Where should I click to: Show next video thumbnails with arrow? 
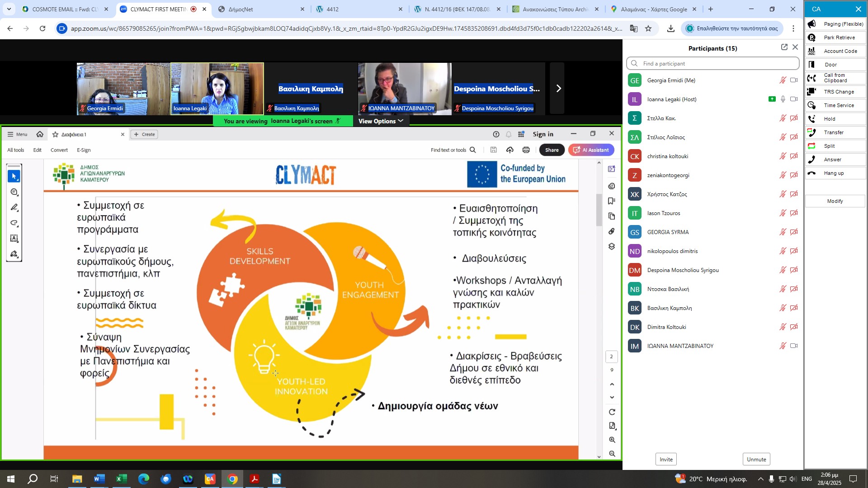pos(558,89)
